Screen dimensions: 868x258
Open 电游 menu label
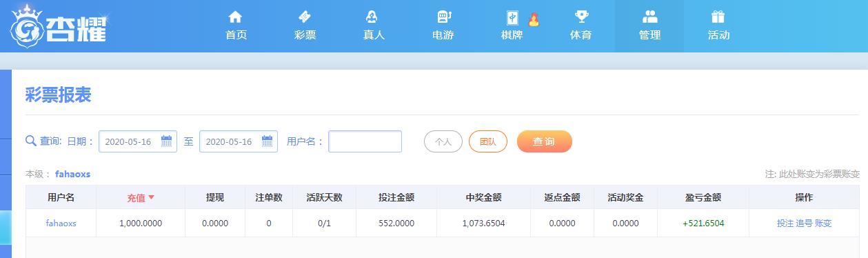(x=443, y=35)
